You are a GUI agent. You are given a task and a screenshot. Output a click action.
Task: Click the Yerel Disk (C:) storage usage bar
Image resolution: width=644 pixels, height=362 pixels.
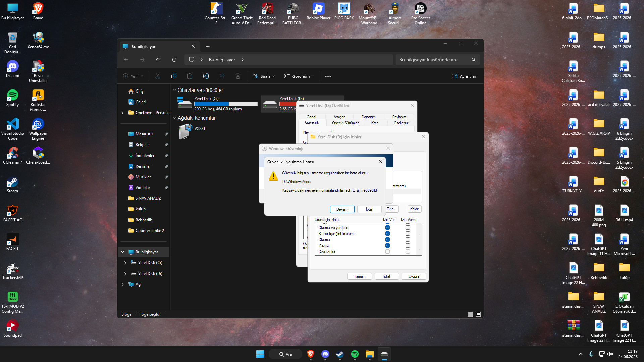(226, 104)
